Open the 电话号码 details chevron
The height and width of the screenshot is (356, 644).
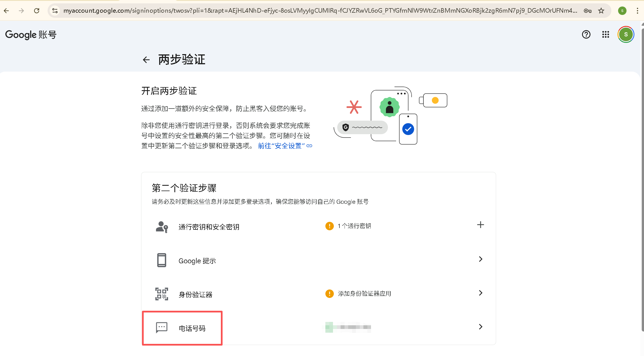481,327
